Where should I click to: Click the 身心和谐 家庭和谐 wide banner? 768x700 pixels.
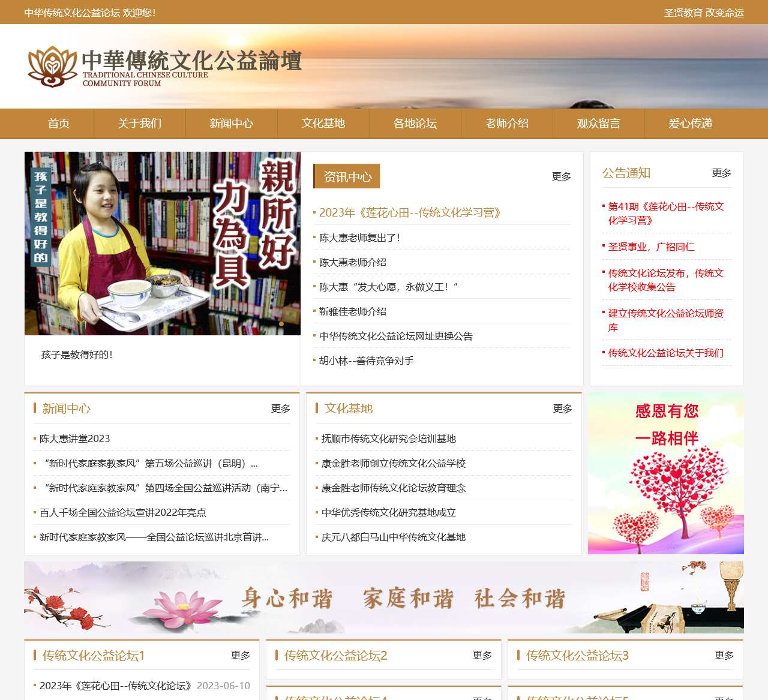click(384, 597)
